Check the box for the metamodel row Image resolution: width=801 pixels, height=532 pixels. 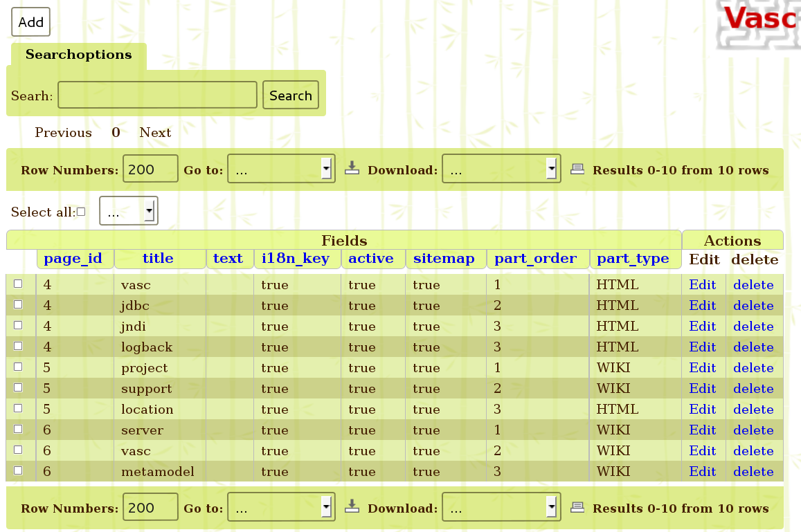(x=18, y=470)
